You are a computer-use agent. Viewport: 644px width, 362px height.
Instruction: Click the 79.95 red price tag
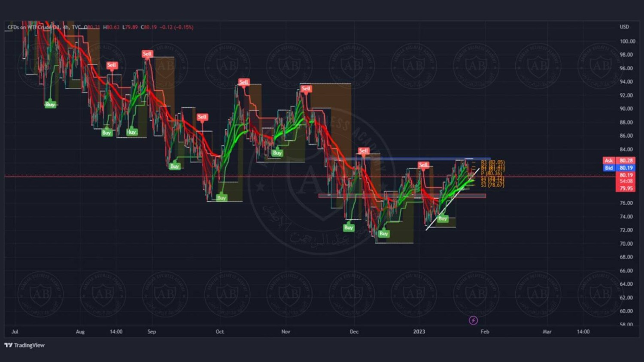click(626, 188)
